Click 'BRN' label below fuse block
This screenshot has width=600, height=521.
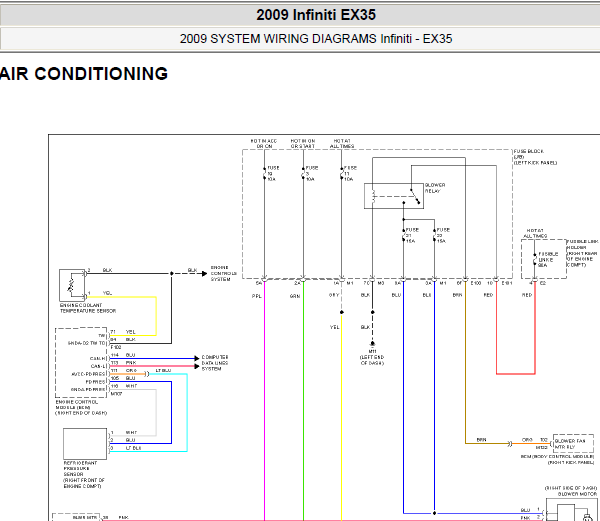[x=457, y=295]
